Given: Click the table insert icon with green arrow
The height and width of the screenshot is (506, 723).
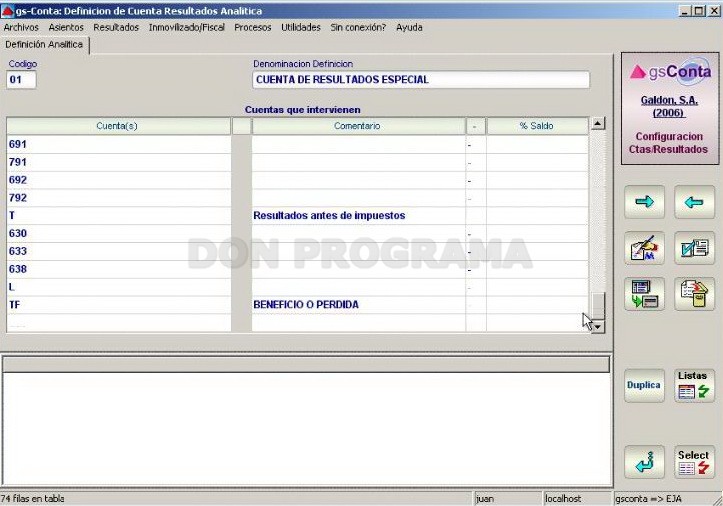Looking at the screenshot, I should pos(644,294).
